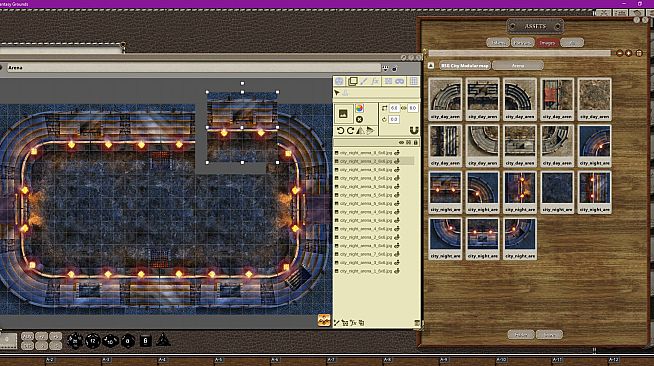Add FX layer icon at list bottom

353,323
